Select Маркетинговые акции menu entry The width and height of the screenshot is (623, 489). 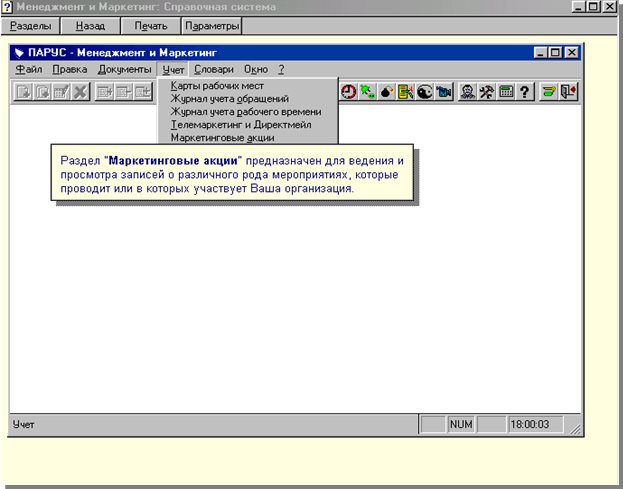point(248,137)
